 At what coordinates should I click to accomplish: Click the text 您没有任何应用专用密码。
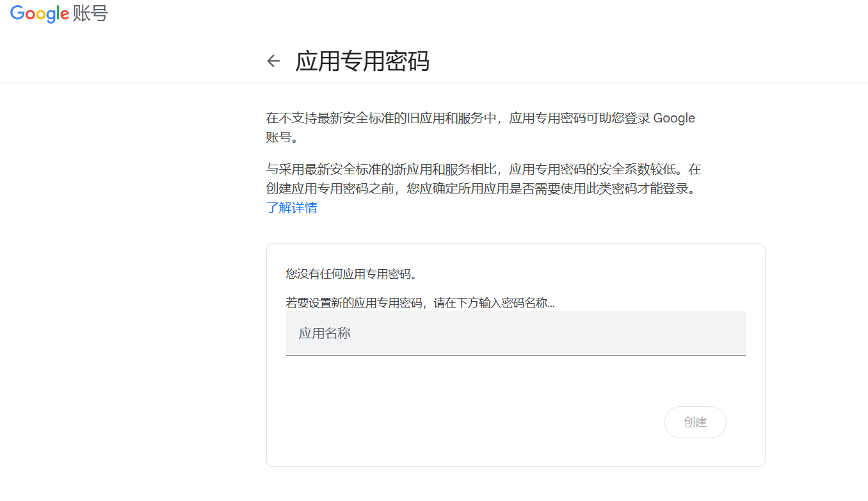coord(351,275)
